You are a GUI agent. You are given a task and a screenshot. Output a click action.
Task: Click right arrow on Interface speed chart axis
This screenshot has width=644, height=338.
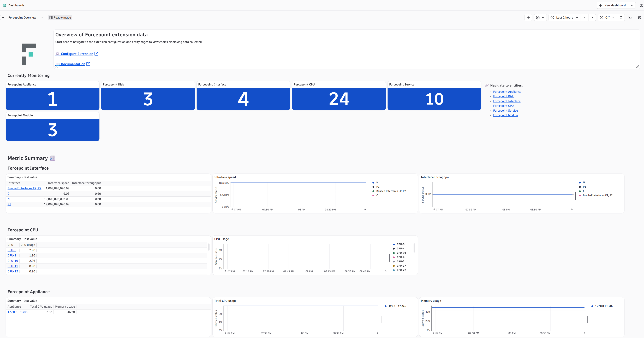click(x=365, y=209)
